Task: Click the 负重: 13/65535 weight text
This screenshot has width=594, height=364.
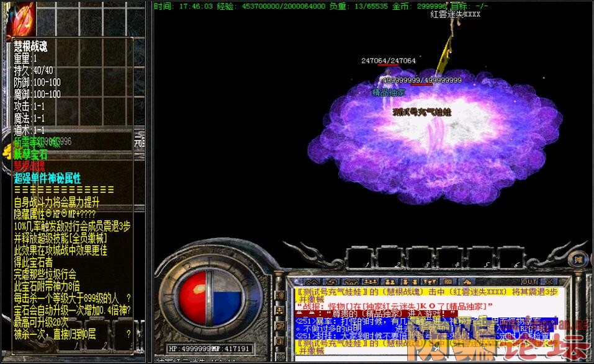Action: tap(358, 6)
